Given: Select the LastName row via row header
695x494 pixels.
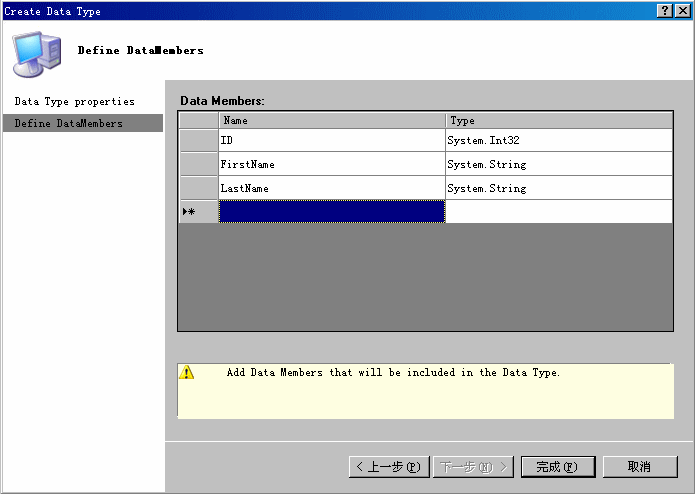Looking at the screenshot, I should pos(198,188).
